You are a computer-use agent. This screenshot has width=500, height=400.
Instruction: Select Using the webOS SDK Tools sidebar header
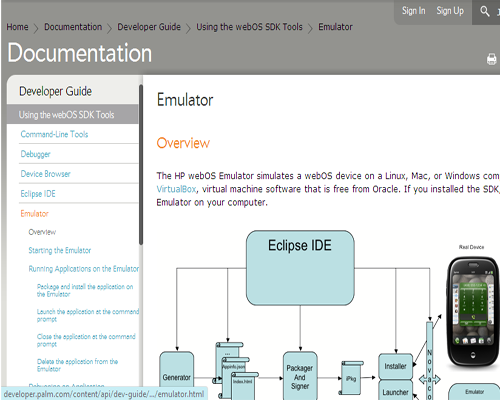[72, 115]
